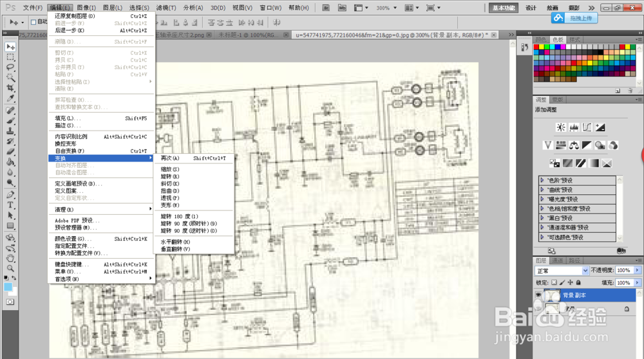Select the Hand tool
The image size is (644, 359).
coord(10,258)
